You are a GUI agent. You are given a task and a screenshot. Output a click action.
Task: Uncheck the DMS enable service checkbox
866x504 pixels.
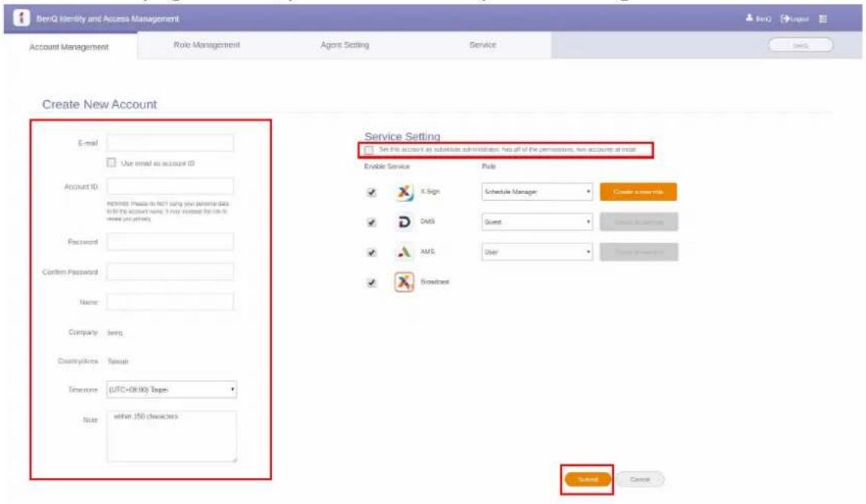(x=372, y=222)
